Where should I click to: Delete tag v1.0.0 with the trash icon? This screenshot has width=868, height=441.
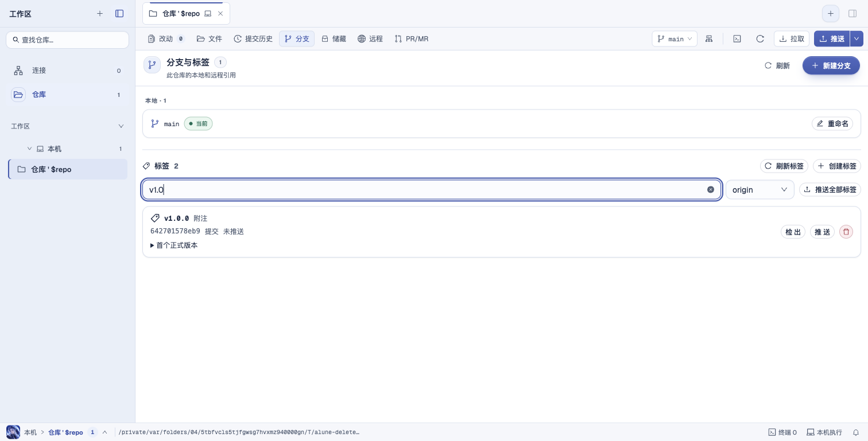(x=846, y=232)
